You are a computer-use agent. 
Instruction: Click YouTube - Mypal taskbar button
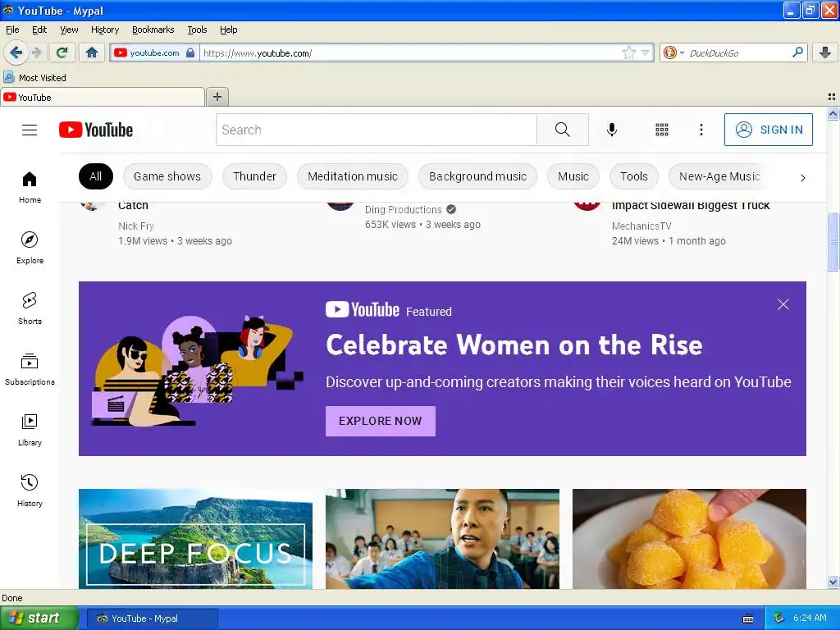tap(152, 619)
